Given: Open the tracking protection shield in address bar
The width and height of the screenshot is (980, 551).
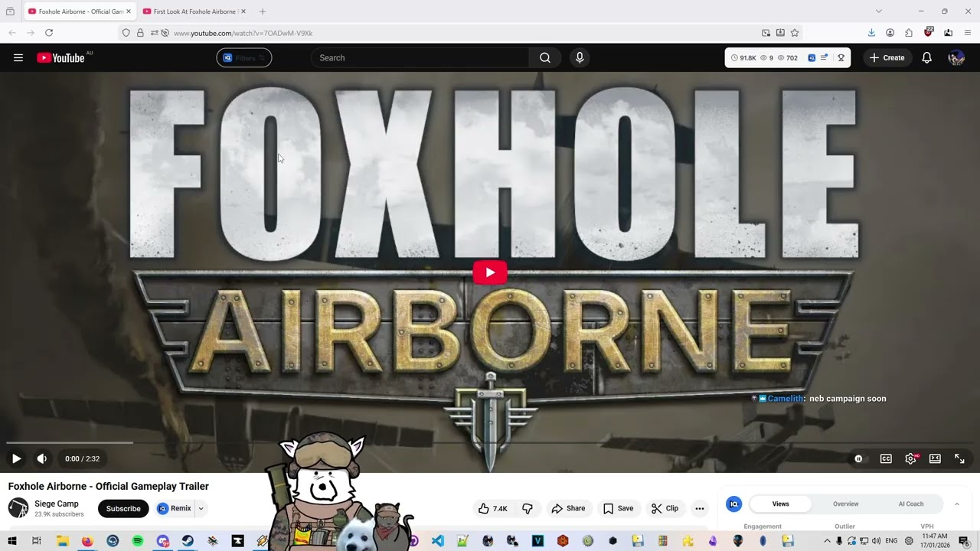Looking at the screenshot, I should tap(126, 33).
